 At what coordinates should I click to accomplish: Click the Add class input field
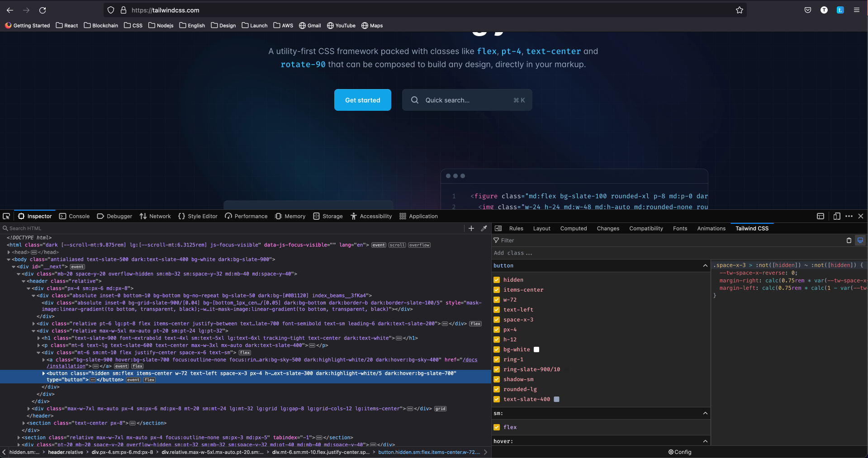click(601, 253)
